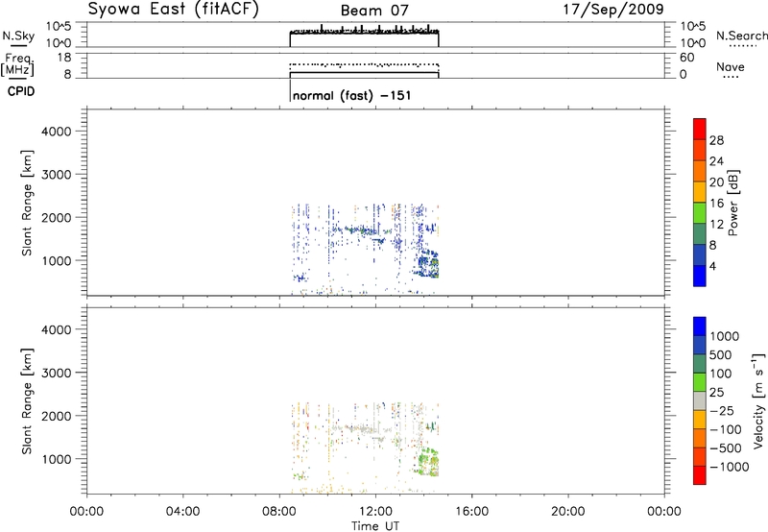Pick the red bottom Velocity colorbar segment

pyautogui.click(x=700, y=475)
